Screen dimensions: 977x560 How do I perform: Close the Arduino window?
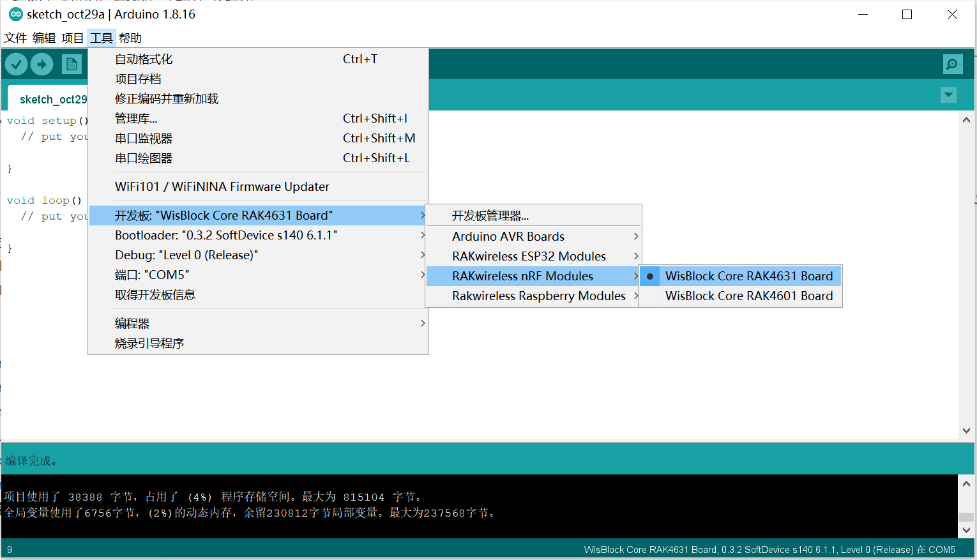coord(952,14)
